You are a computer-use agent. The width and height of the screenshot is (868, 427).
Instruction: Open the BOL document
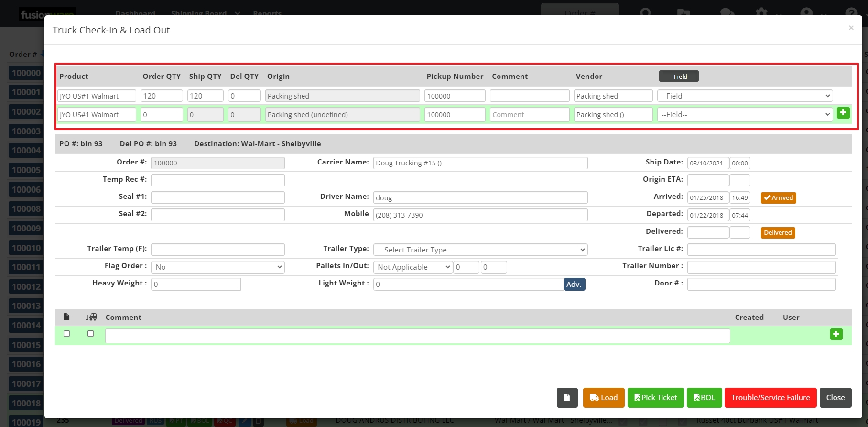click(x=704, y=398)
